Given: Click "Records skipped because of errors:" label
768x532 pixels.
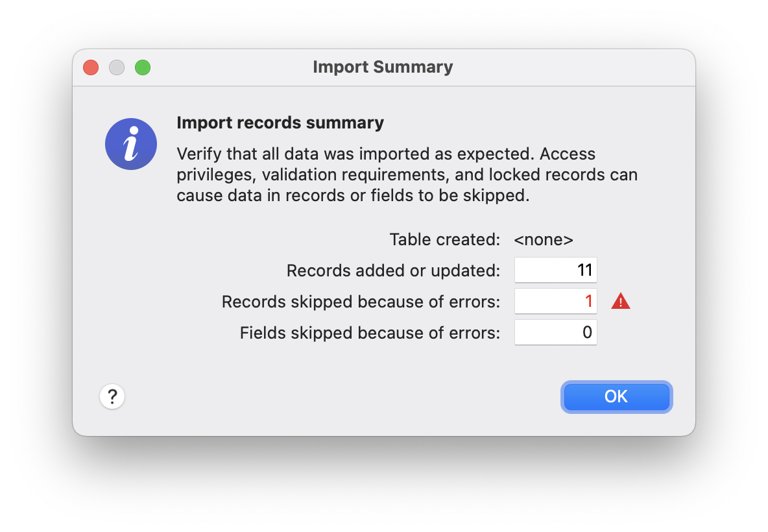Looking at the screenshot, I should click(361, 302).
